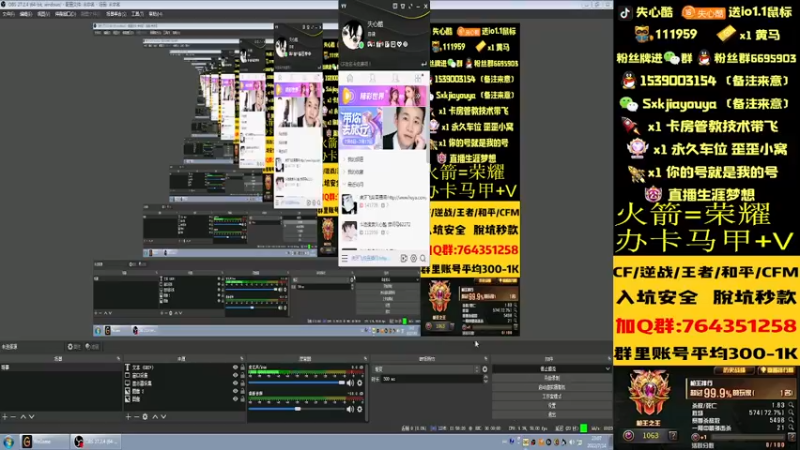Pop out the Sources dock panel

(242, 359)
